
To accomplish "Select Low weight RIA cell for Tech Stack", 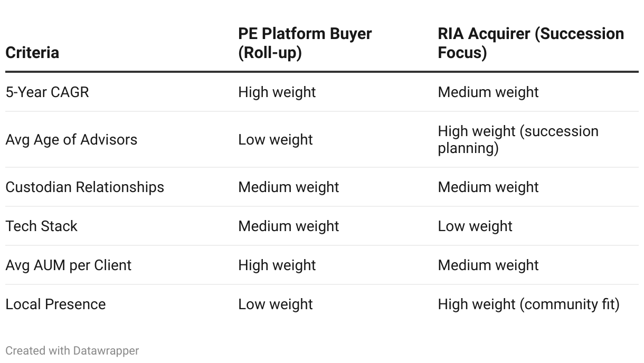I will (x=475, y=226).
